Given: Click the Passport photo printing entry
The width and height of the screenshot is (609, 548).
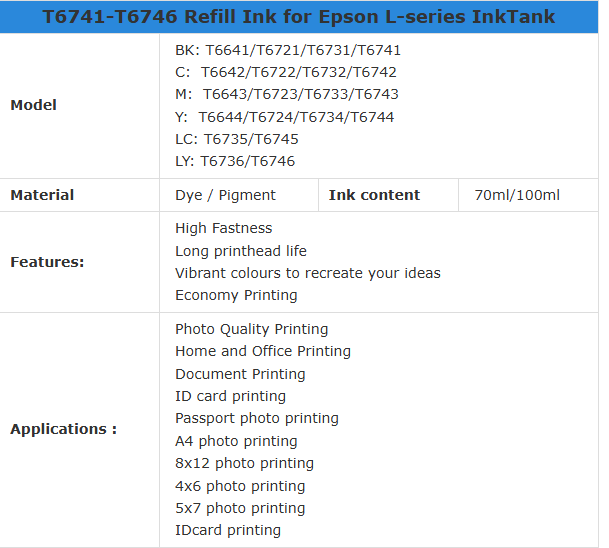Looking at the screenshot, I should click(257, 418).
